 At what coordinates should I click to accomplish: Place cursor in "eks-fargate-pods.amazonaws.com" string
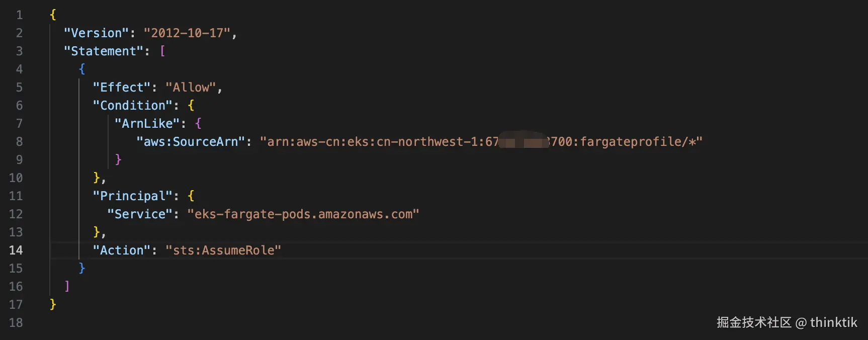tap(303, 214)
